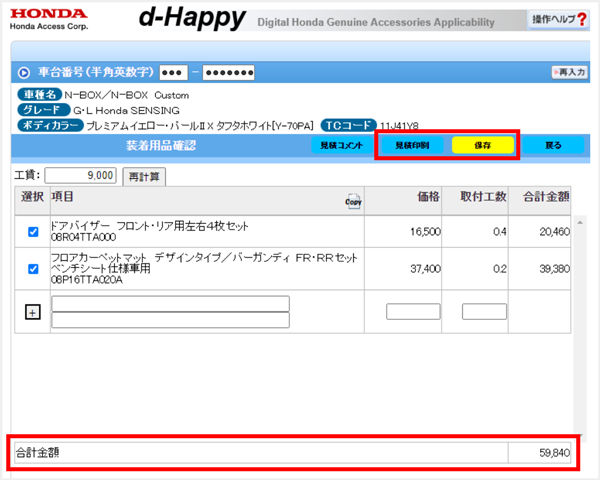The width and height of the screenshot is (600, 480).
Task: Click the scrollbar up arrow of the item list
Action: (x=580, y=222)
